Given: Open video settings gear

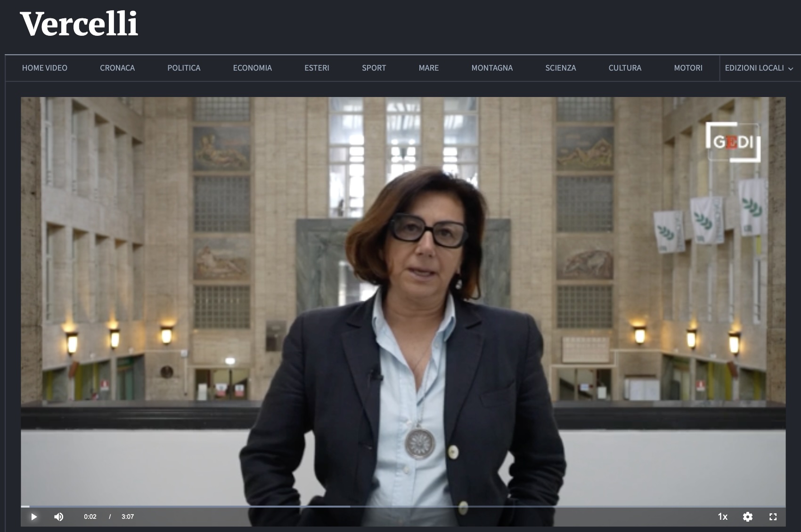Looking at the screenshot, I should [747, 516].
